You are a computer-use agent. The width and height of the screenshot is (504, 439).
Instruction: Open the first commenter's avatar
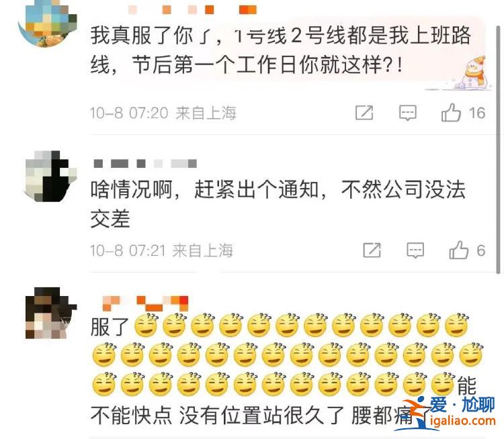tap(48, 22)
